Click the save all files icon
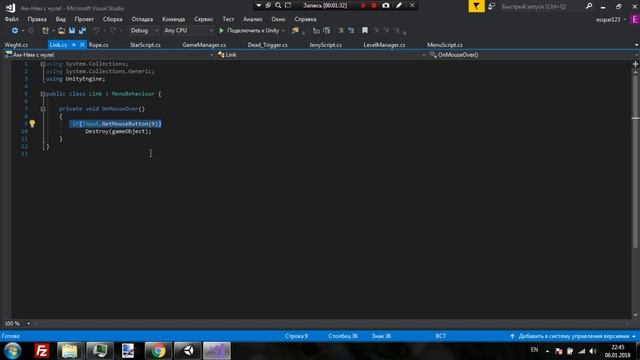 click(x=82, y=31)
